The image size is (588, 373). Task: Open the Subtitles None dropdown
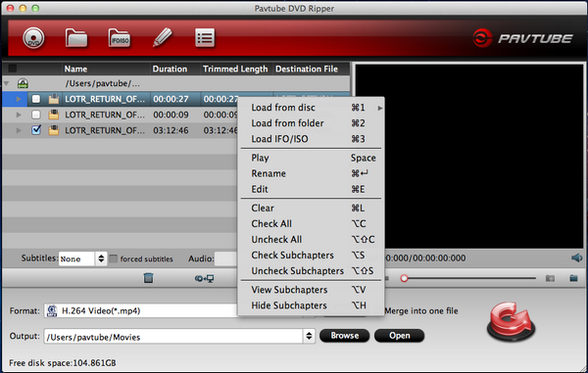82,258
